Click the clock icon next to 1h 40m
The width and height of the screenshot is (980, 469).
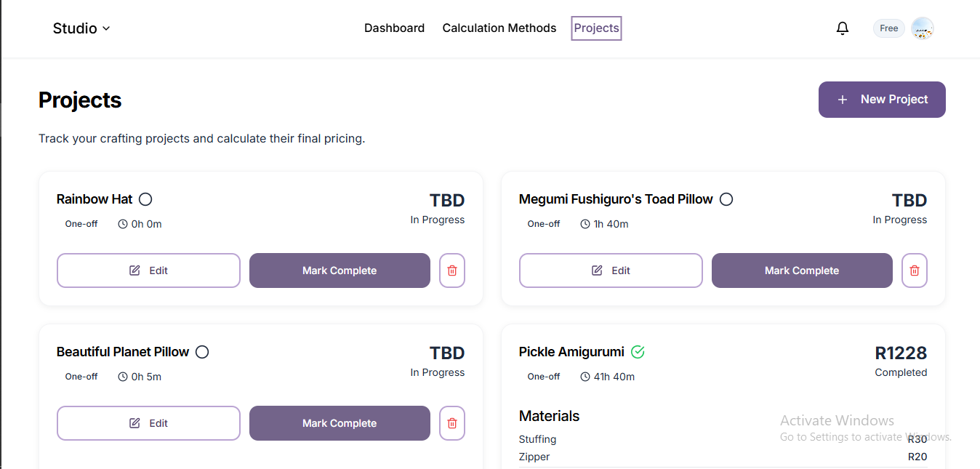point(585,224)
